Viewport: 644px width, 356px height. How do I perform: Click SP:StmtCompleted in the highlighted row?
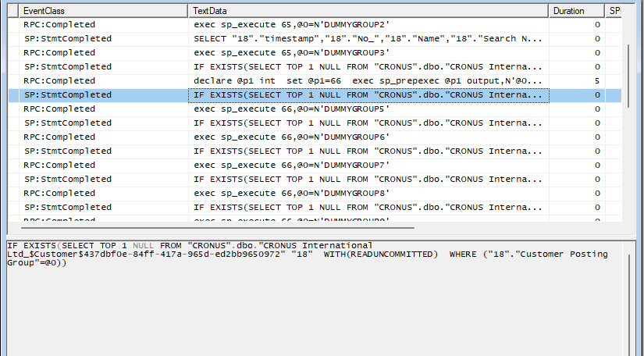(x=68, y=94)
